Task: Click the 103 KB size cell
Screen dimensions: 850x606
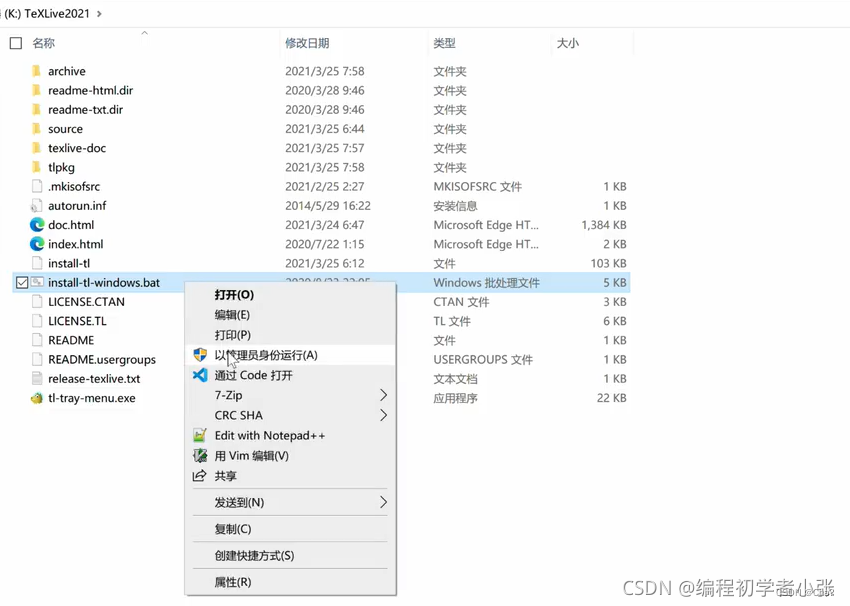Action: 608,263
